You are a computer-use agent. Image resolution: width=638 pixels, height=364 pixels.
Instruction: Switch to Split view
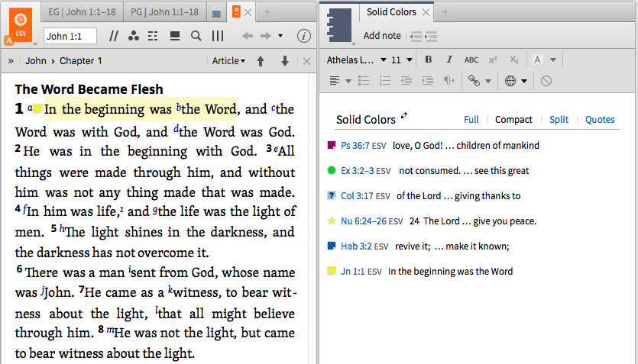click(559, 120)
